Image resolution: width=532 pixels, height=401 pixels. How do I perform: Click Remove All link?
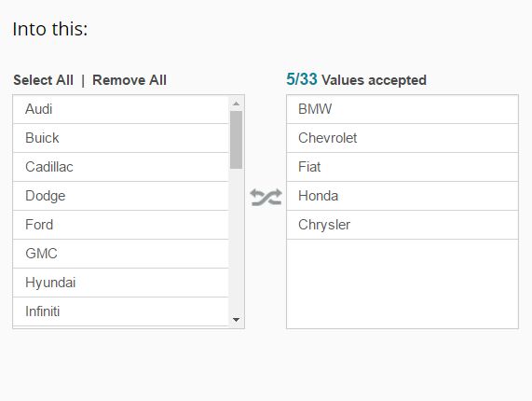coord(130,80)
